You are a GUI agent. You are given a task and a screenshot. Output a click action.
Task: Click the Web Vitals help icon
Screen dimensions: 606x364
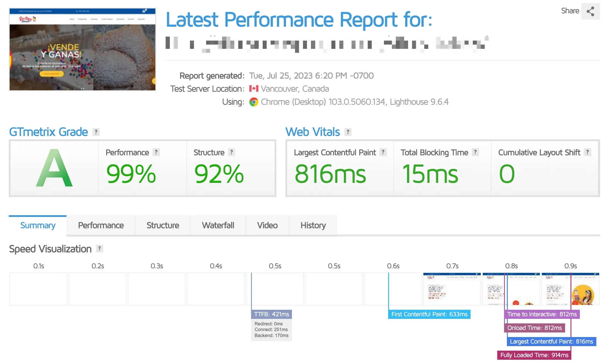tap(348, 132)
